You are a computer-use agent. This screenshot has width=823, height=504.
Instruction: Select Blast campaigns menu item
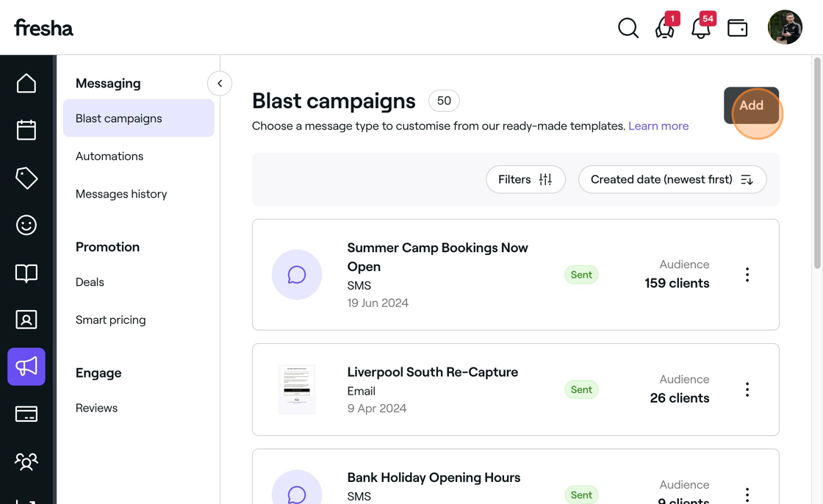(139, 118)
